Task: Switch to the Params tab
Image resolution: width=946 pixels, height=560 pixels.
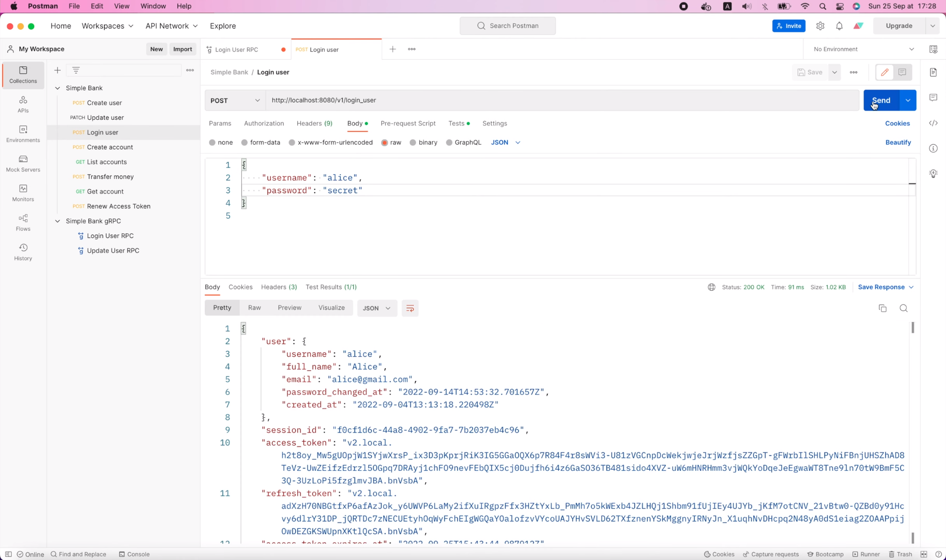Action: [x=220, y=123]
